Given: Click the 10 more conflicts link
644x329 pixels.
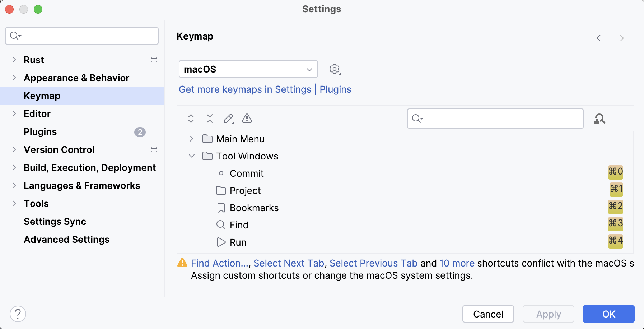Looking at the screenshot, I should pyautogui.click(x=457, y=263).
